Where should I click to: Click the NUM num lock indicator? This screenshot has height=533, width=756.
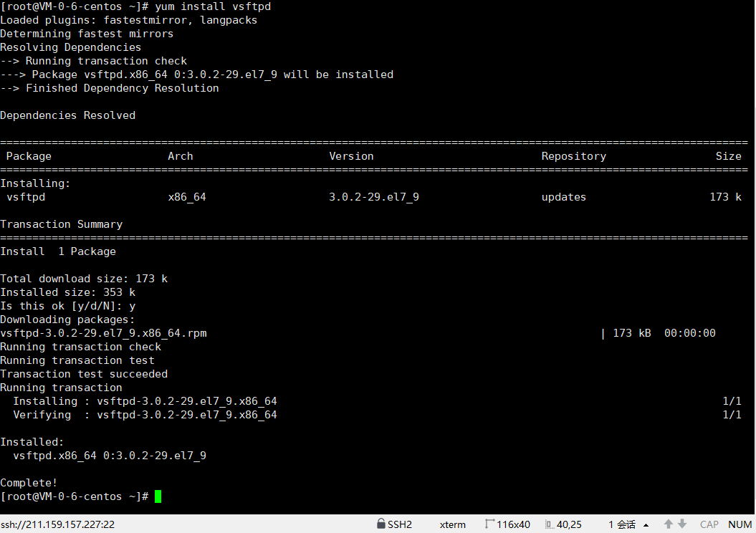(x=740, y=524)
